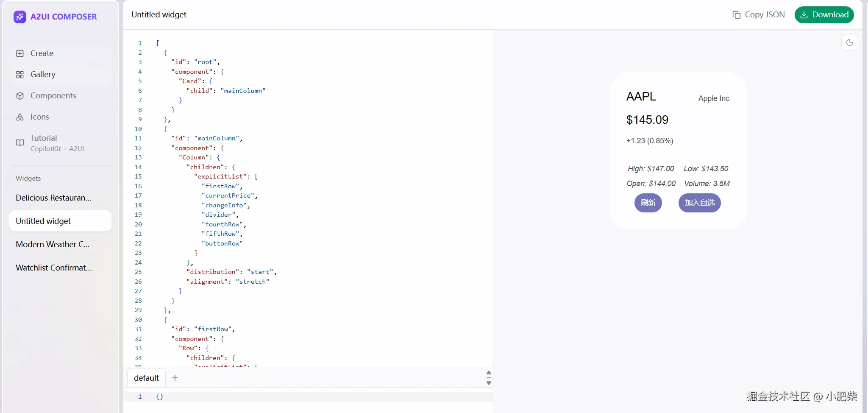868x413 pixels.
Task: Open the Create page
Action: click(61, 53)
